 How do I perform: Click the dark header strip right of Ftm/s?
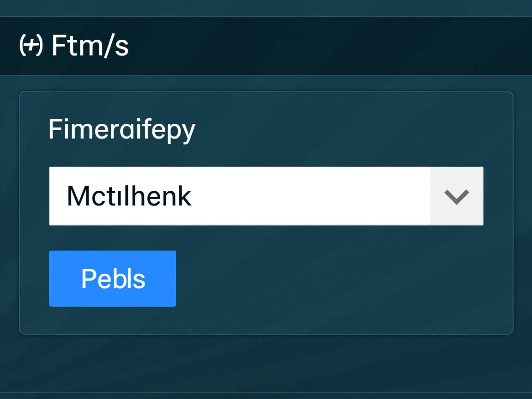323,46
